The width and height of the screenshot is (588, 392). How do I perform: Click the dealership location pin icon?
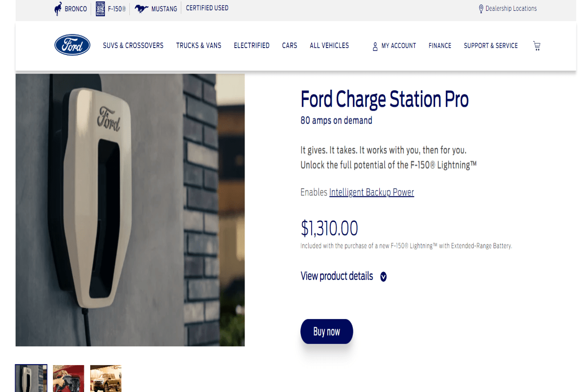(x=481, y=9)
